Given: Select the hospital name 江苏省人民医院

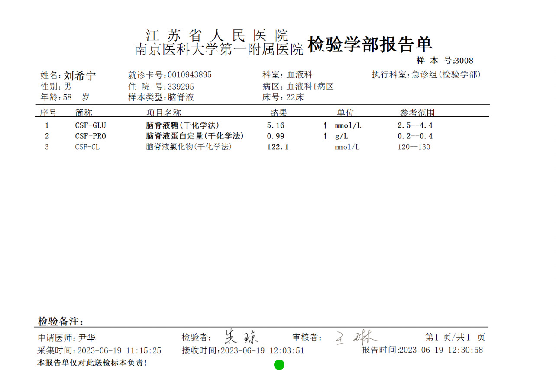Looking at the screenshot, I should (x=217, y=35).
